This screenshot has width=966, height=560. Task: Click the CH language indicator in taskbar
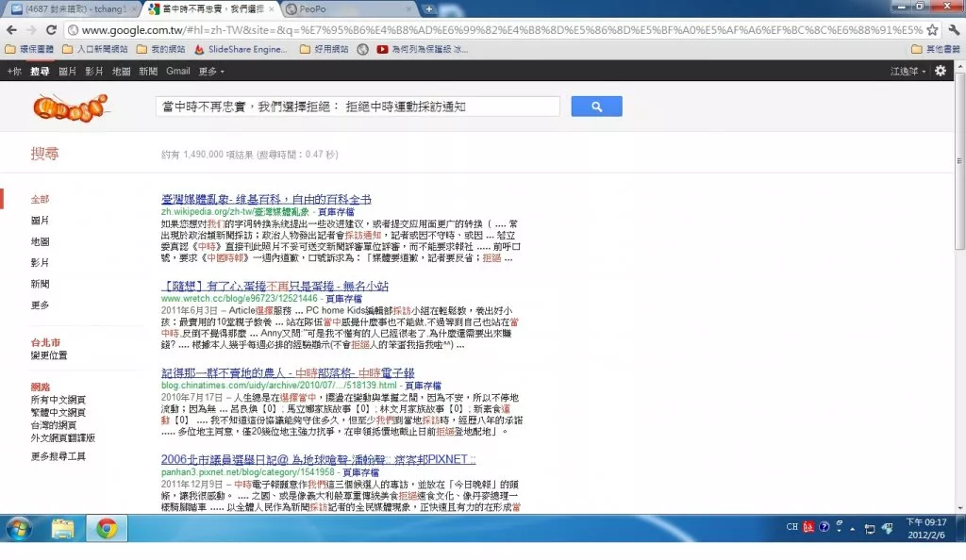pyautogui.click(x=792, y=527)
